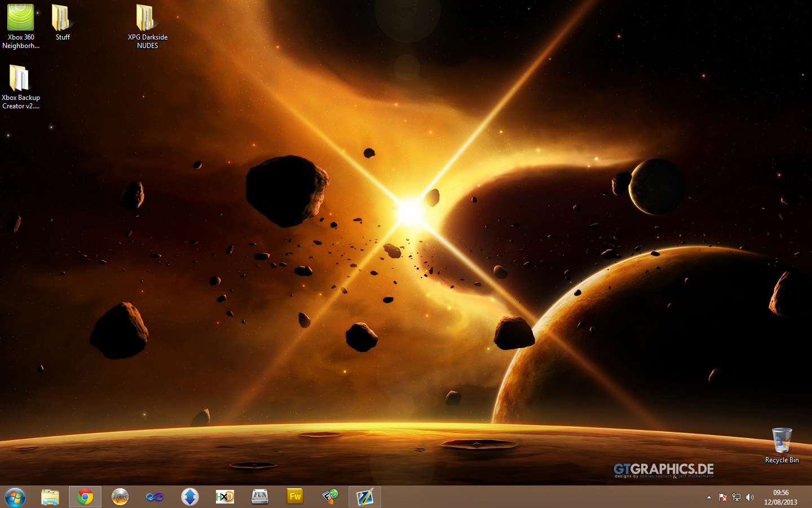Viewport: 812px width, 508px height.
Task: Open the volume speaker control
Action: (749, 497)
